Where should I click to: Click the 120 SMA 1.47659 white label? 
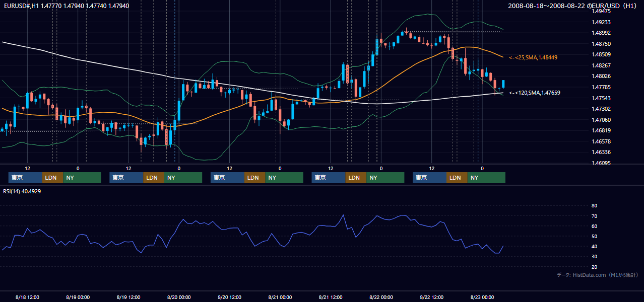(x=535, y=93)
